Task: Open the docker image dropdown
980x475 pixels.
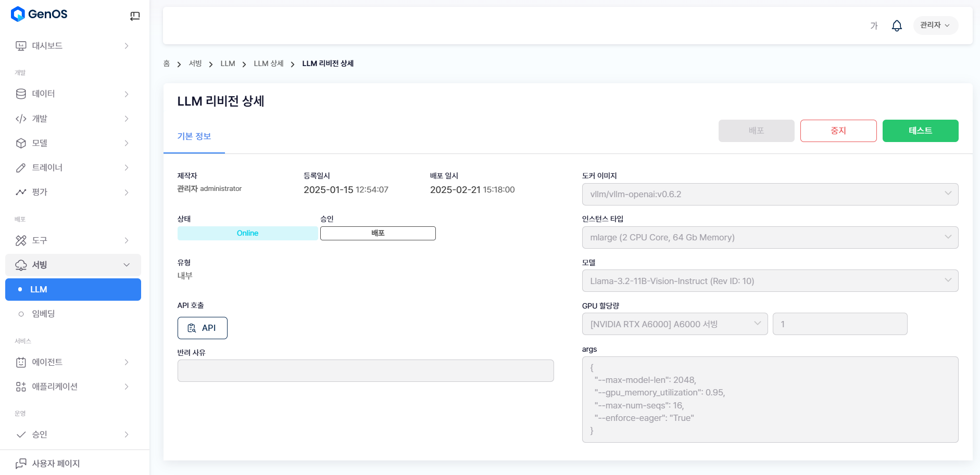Action: coord(770,194)
